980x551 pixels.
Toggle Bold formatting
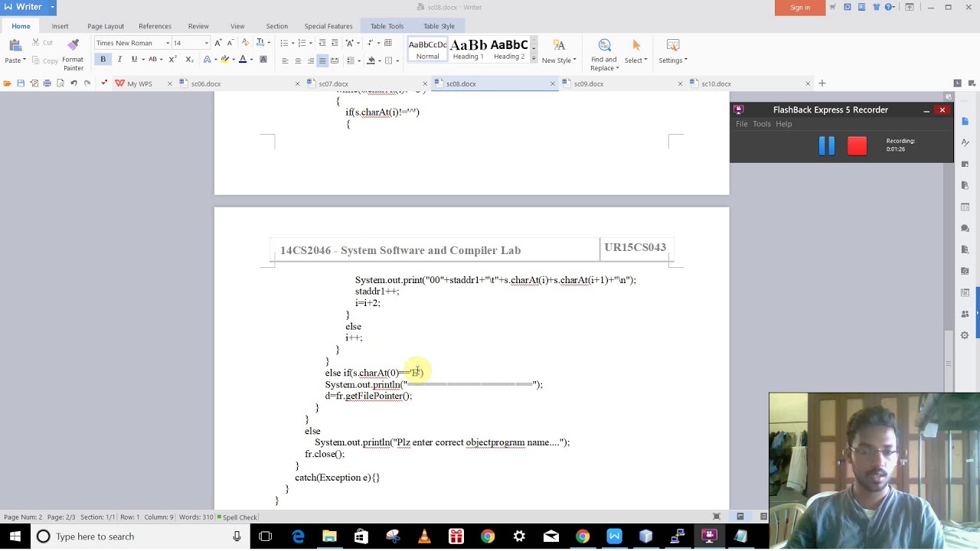click(103, 60)
